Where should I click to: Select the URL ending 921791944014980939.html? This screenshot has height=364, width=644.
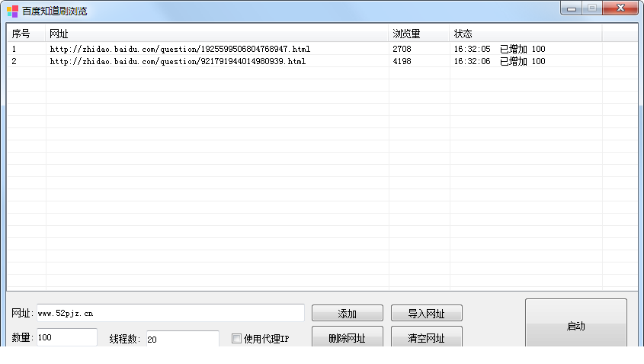[178, 61]
